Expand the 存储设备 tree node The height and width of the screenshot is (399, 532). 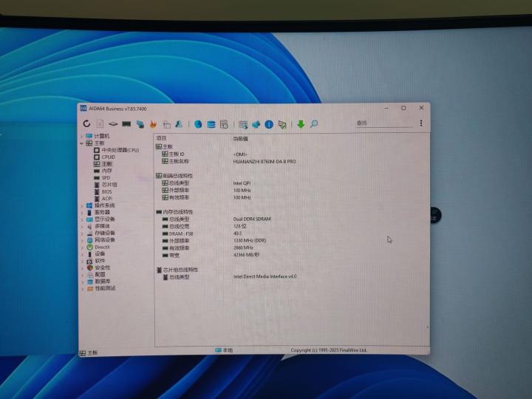click(82, 233)
